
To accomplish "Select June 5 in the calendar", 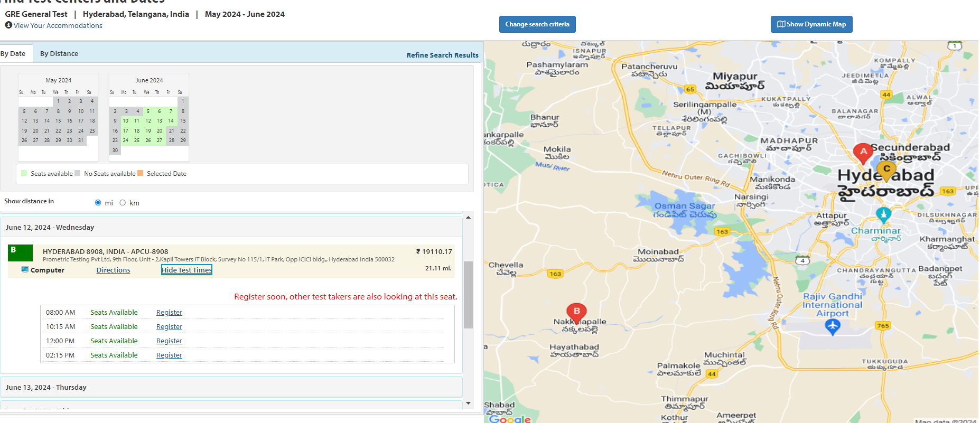I will click(148, 111).
